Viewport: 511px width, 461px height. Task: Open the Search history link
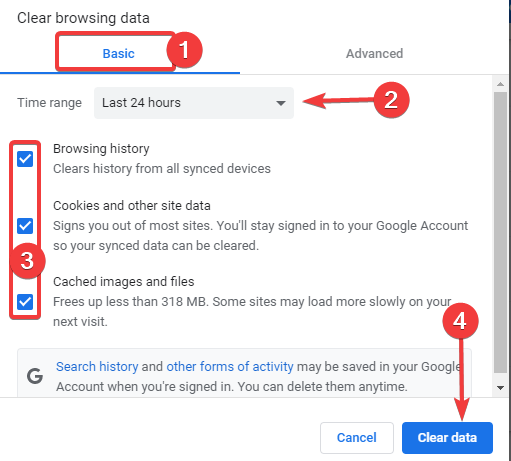97,366
